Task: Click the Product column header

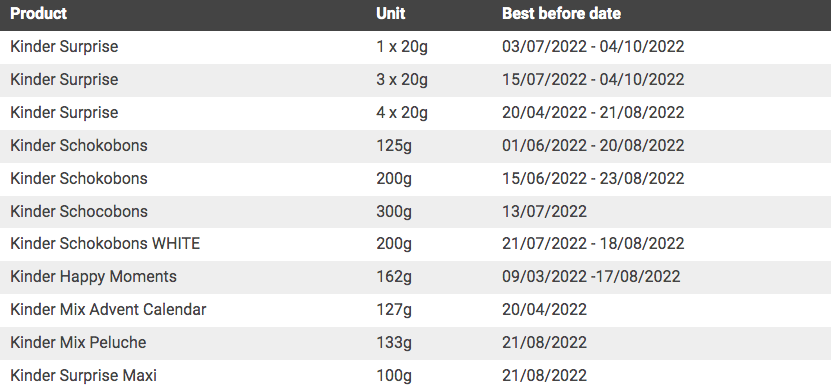Action: 38,13
